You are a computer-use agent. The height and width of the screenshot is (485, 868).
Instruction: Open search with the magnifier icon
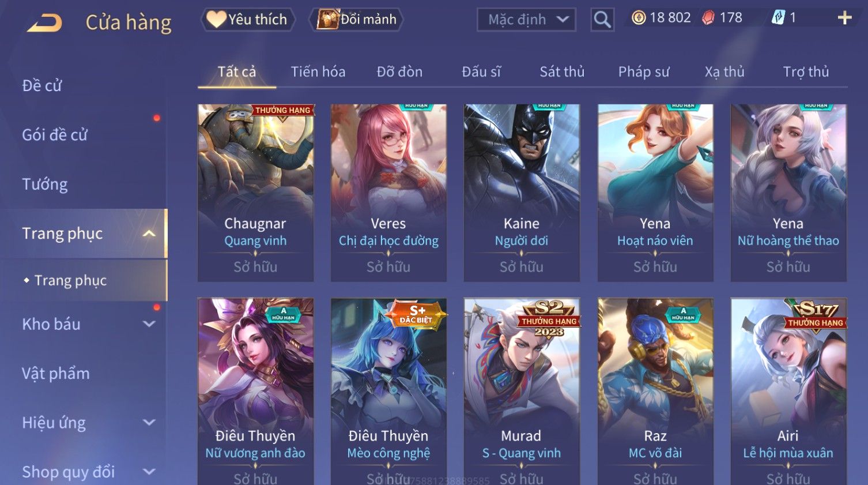602,20
